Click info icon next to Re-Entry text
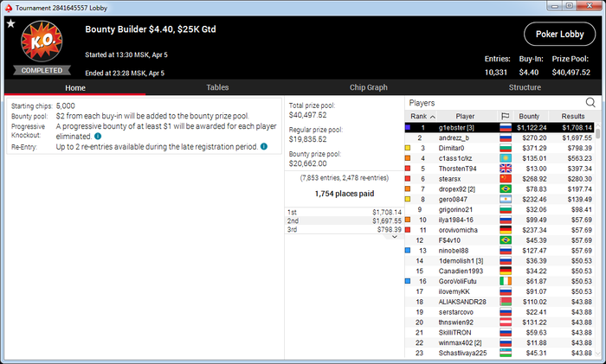606x364 pixels. point(264,147)
